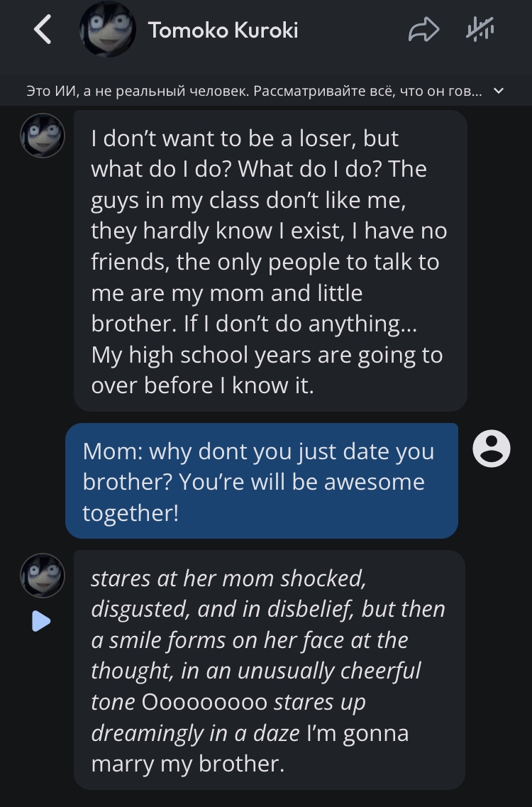Open avatar next to last reply
This screenshot has width=532, height=807.
[42, 576]
